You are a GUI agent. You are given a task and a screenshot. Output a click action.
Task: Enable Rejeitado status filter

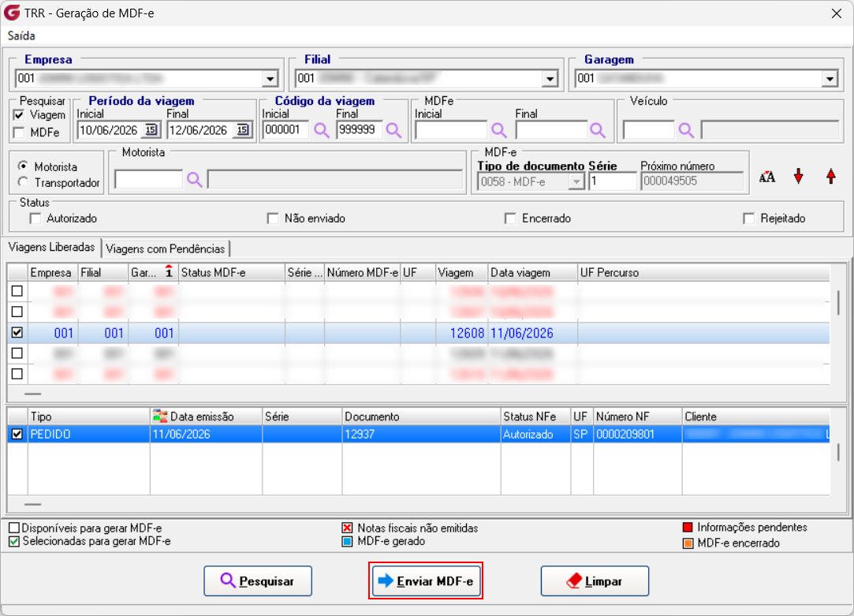pyautogui.click(x=749, y=218)
